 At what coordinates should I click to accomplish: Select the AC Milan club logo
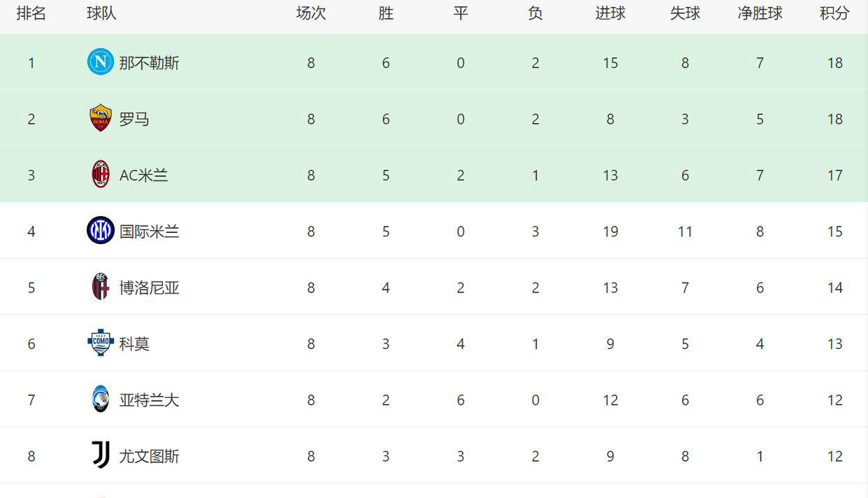tap(101, 174)
